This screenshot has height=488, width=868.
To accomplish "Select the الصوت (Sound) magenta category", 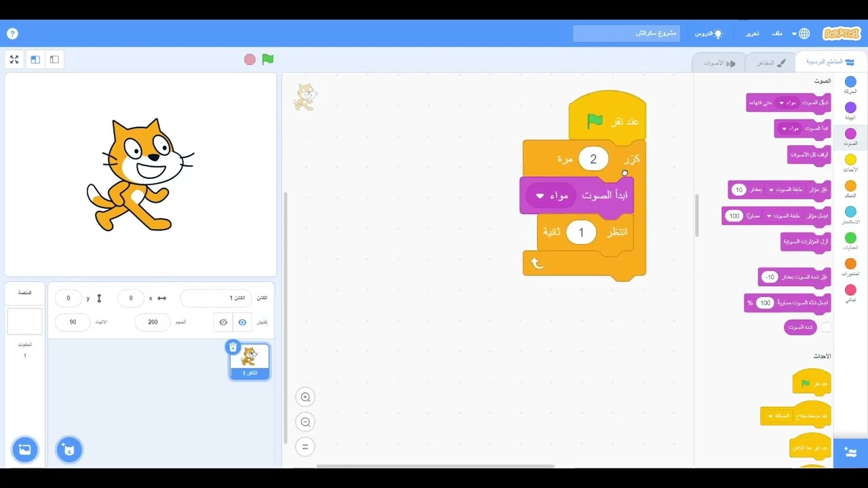I will (850, 137).
